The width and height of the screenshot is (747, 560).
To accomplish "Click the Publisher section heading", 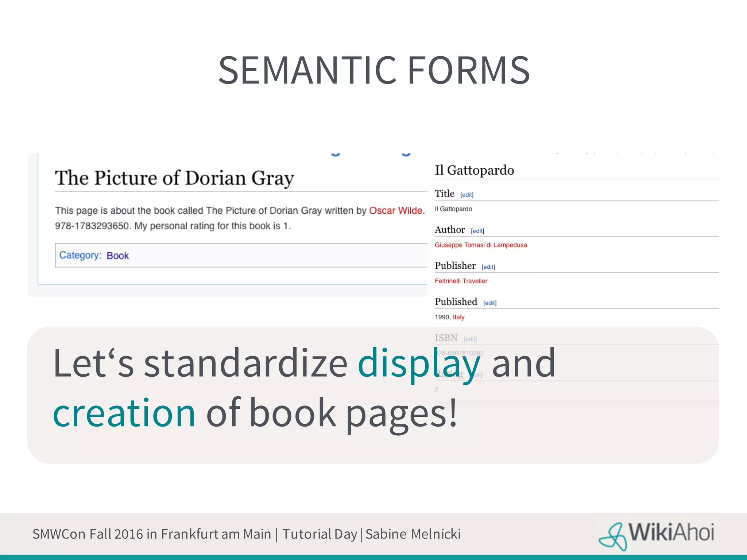I will (455, 266).
